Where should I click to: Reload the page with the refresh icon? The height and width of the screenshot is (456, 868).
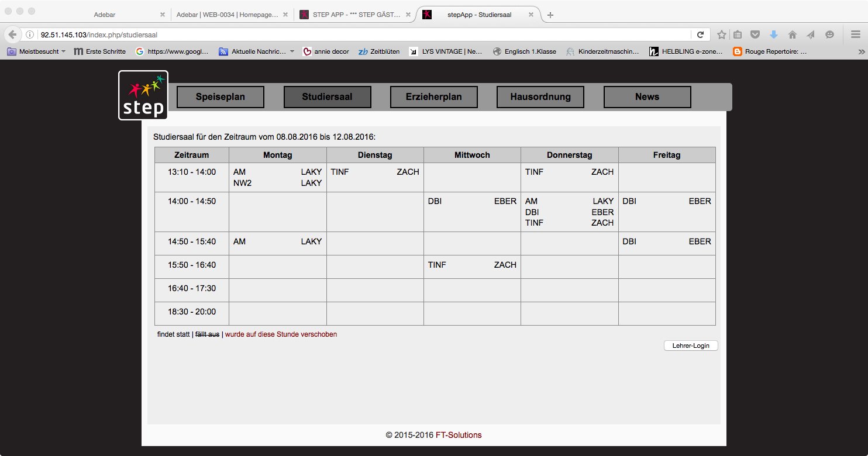click(700, 34)
